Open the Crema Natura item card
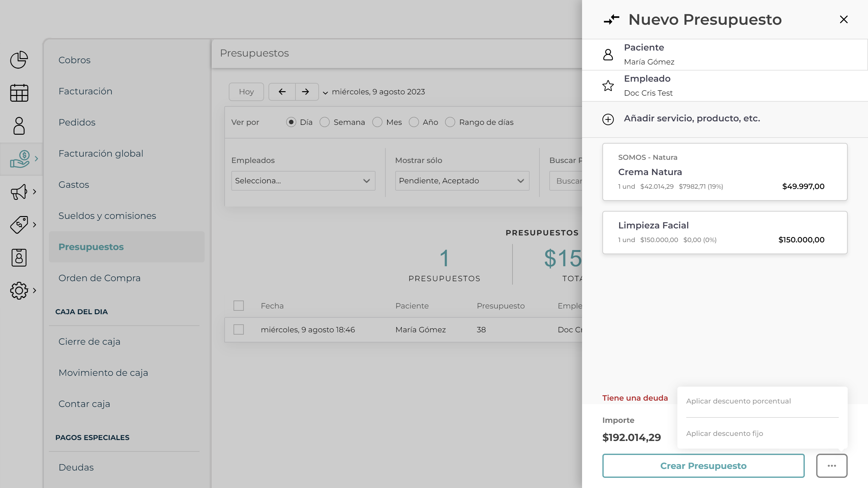The width and height of the screenshot is (868, 488). tap(724, 172)
